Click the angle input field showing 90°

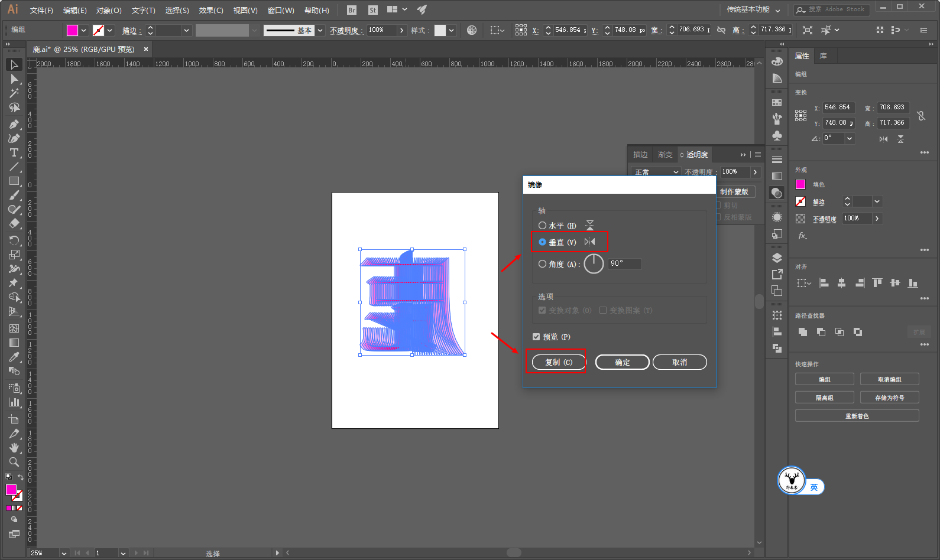click(624, 263)
